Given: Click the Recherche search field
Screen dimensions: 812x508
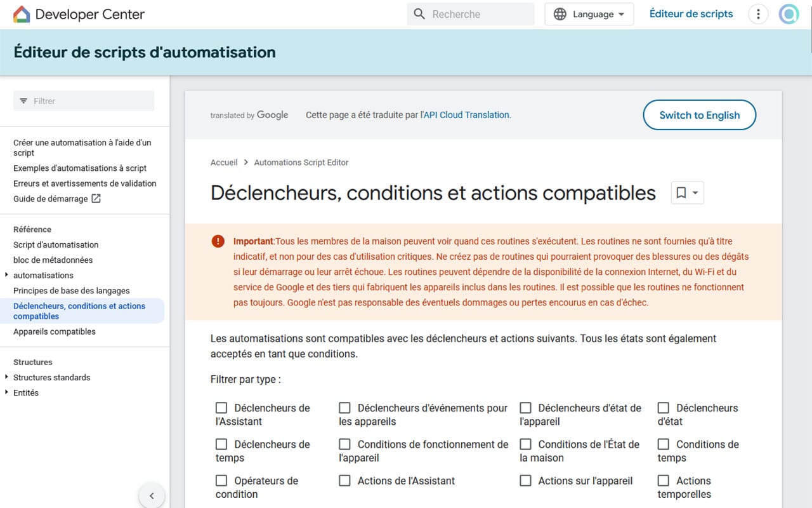Looking at the screenshot, I should [x=471, y=14].
